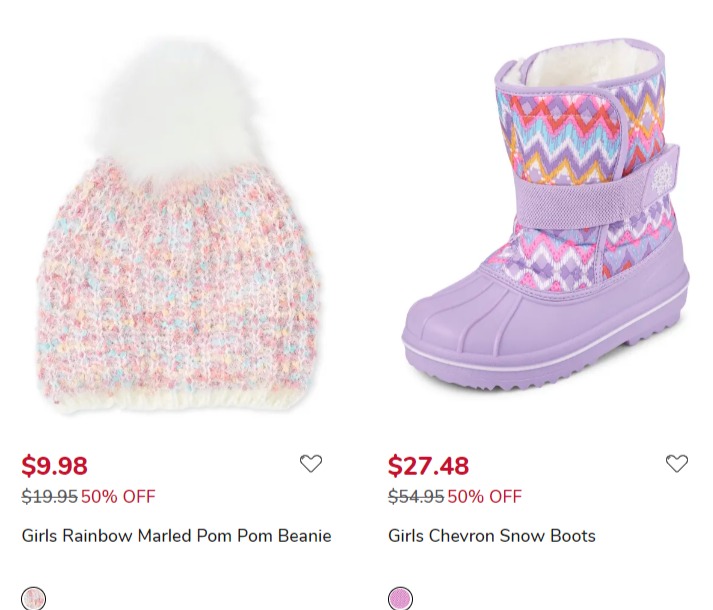The width and height of the screenshot is (713, 610).
Task: Click the cream ribbed cuff of beanie
Action: pos(177,400)
